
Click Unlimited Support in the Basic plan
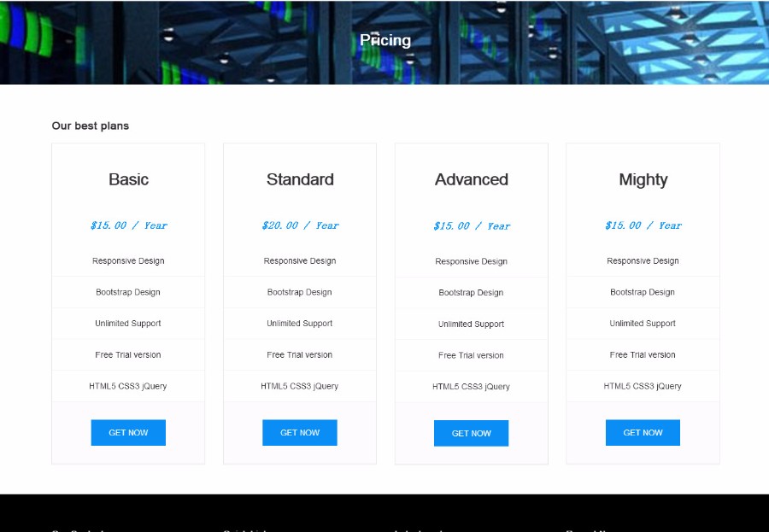128,324
